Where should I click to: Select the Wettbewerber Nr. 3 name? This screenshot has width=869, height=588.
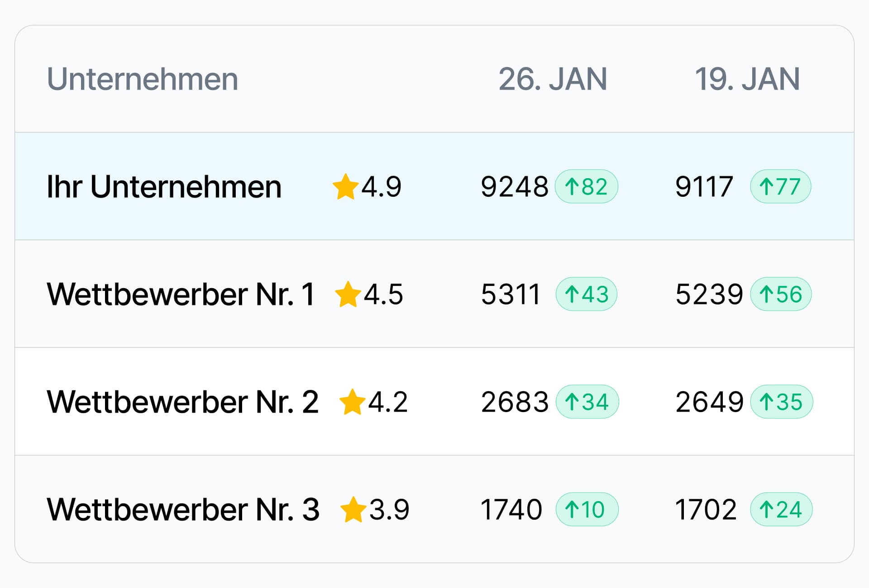183,509
